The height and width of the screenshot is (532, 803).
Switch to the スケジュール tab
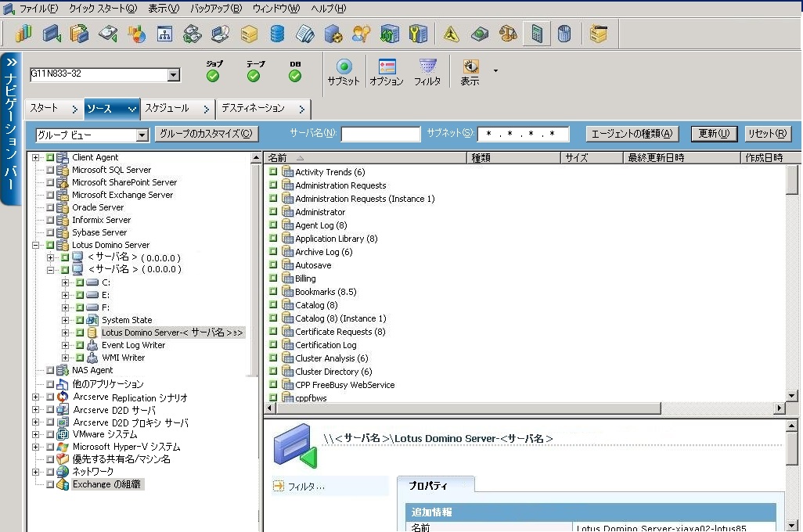(x=167, y=108)
